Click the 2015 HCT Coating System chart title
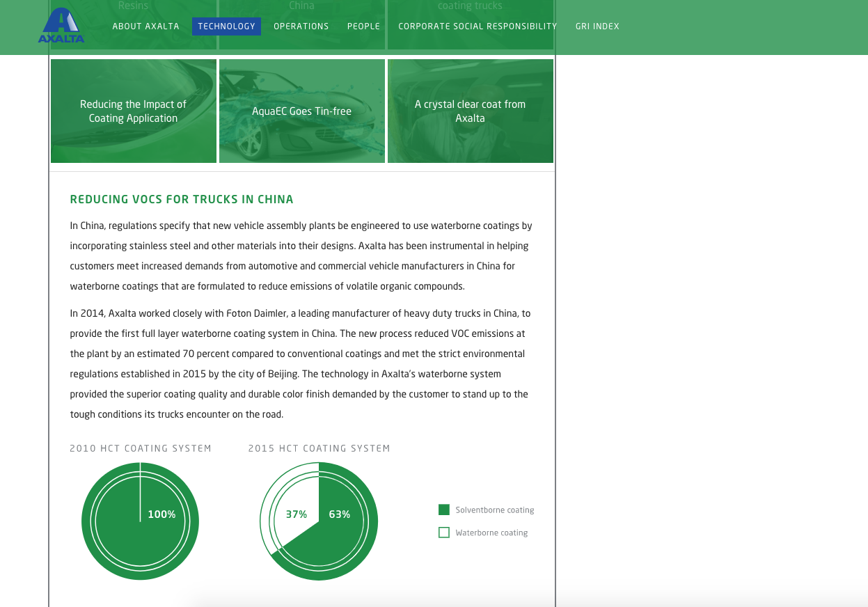This screenshot has height=607, width=868. 319,448
